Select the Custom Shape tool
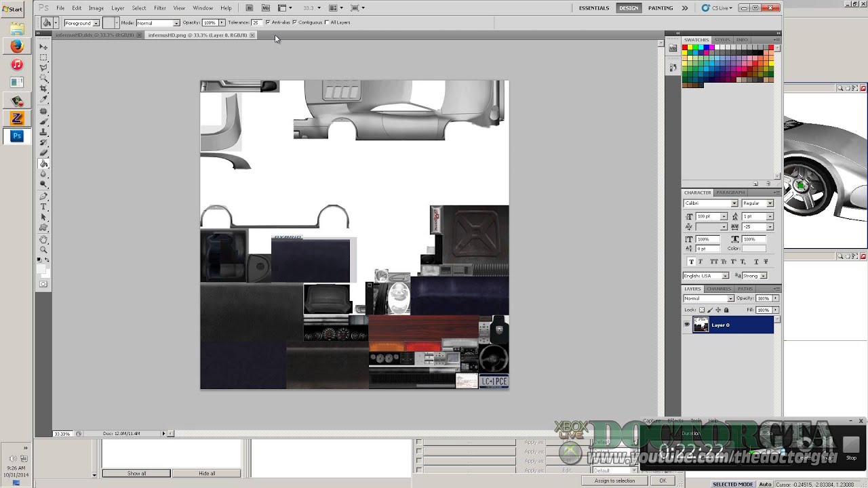 (43, 227)
